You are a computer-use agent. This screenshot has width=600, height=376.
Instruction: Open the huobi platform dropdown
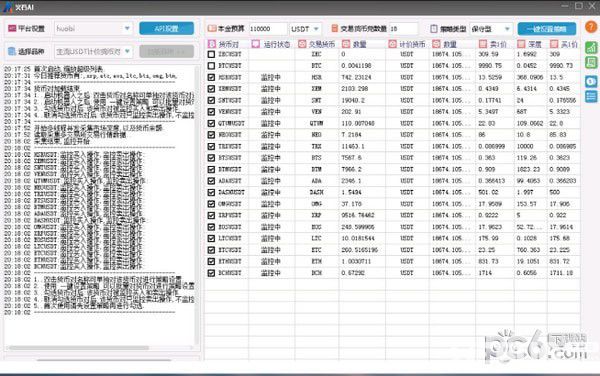[x=93, y=28]
